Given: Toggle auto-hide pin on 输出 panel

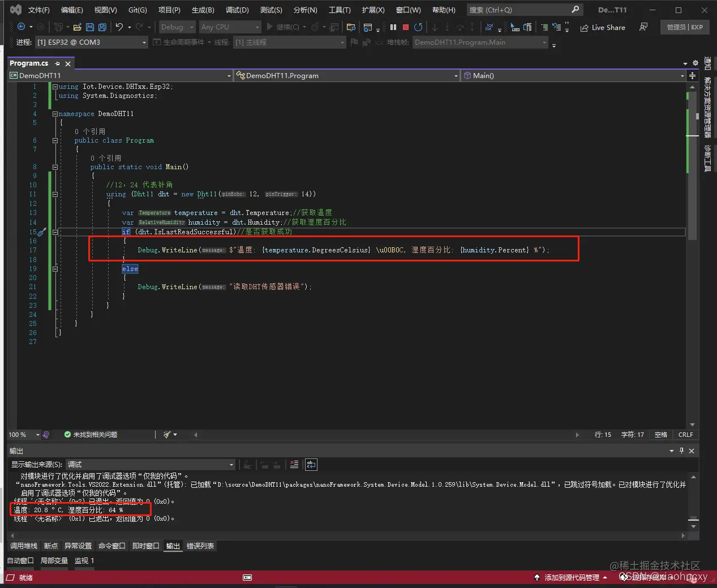Looking at the screenshot, I should coord(681,451).
